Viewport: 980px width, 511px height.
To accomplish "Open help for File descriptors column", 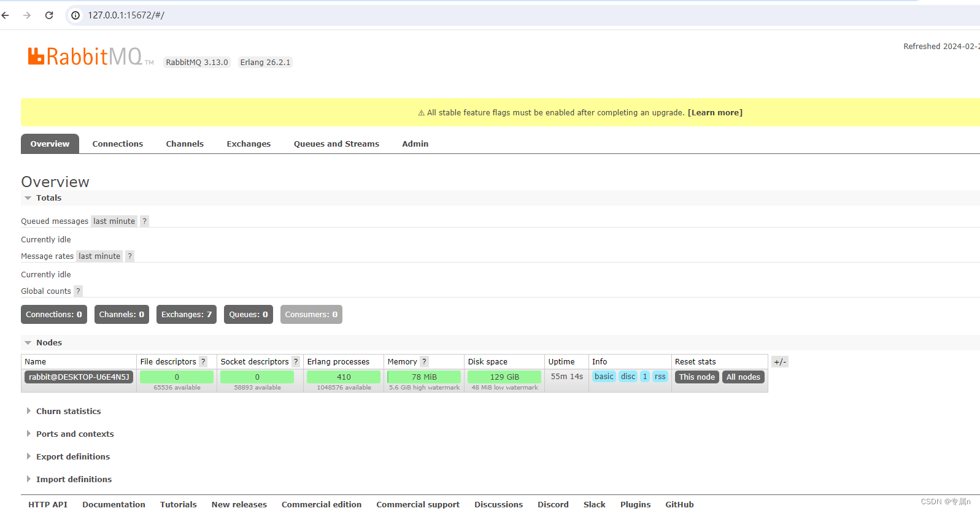I will (203, 362).
